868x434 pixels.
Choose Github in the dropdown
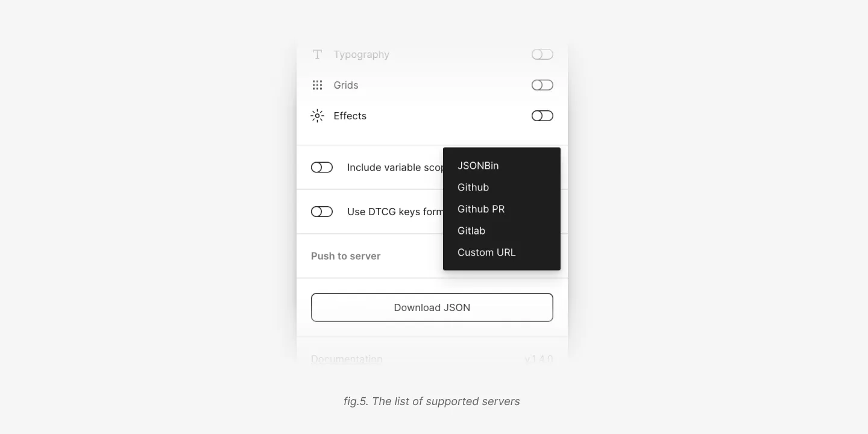473,187
